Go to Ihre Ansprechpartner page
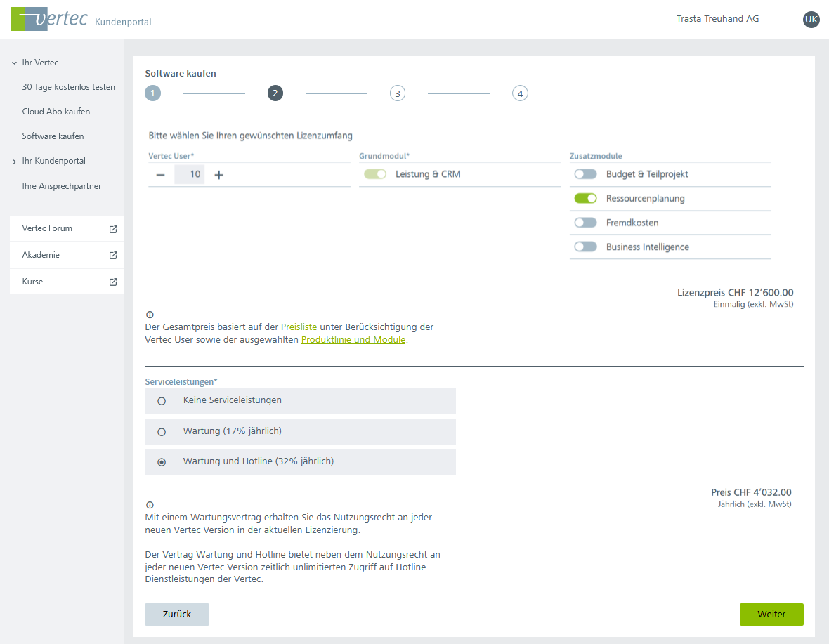This screenshot has height=644, width=829. pyautogui.click(x=62, y=186)
